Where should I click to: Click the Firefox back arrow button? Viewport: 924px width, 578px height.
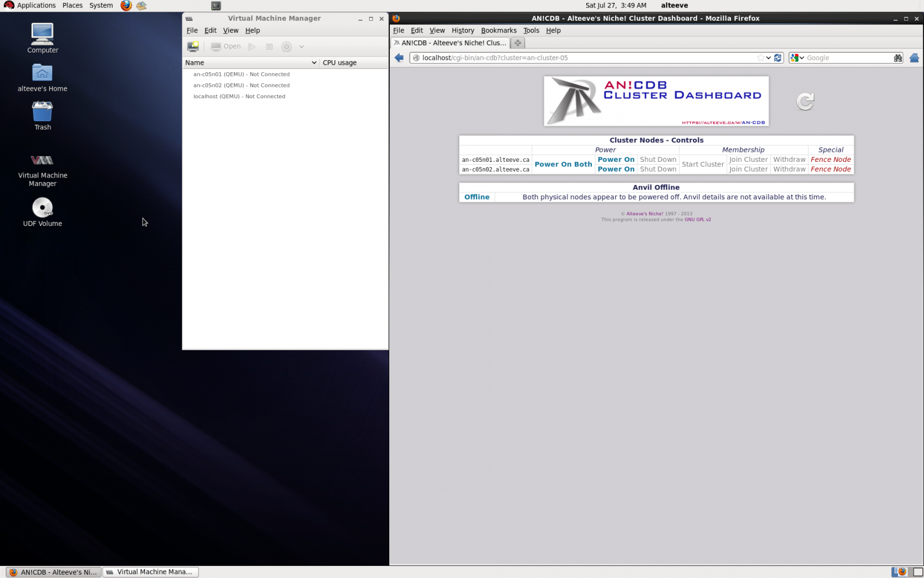[399, 58]
